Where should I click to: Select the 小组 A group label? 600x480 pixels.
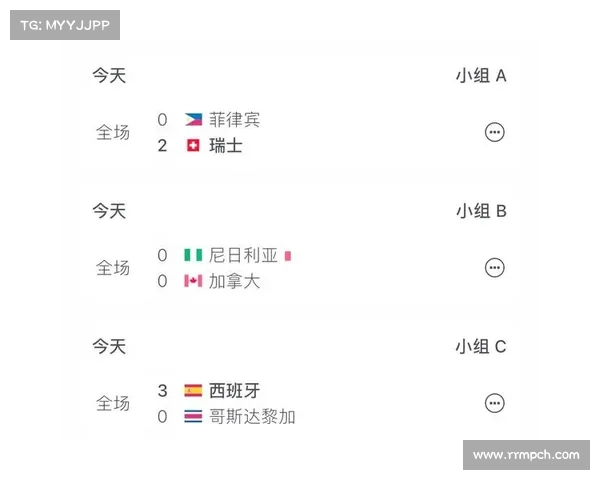pos(481,75)
